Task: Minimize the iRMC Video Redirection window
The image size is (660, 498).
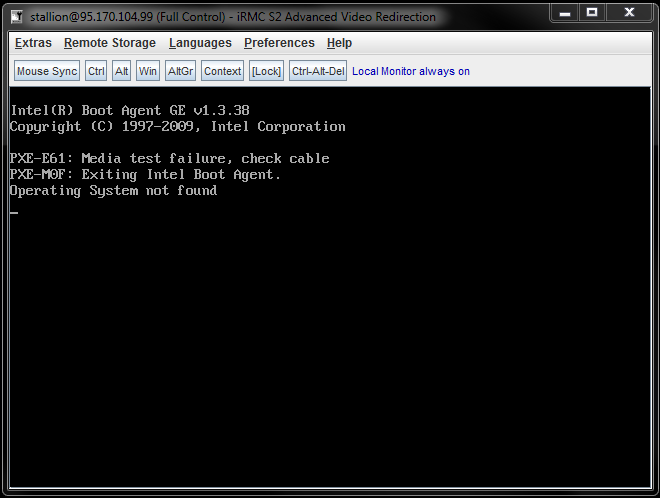Action: pos(565,13)
